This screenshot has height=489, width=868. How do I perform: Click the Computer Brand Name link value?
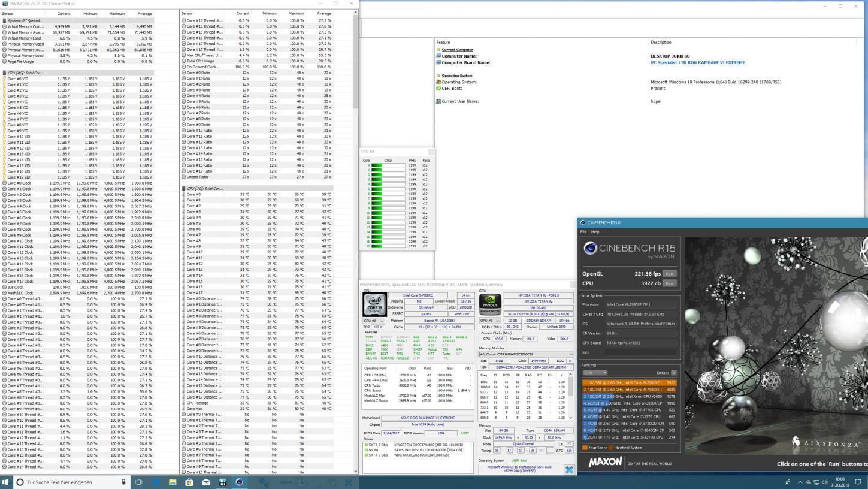tap(698, 62)
